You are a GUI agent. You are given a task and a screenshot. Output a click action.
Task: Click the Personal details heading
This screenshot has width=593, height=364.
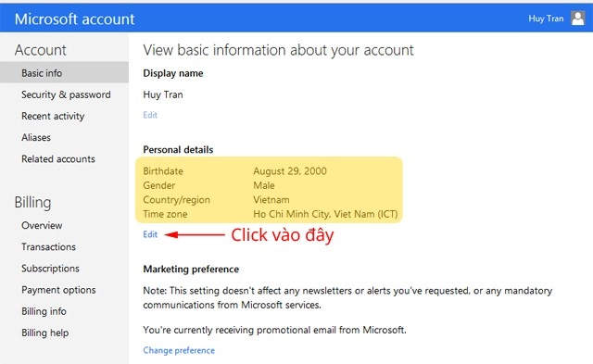(x=178, y=150)
